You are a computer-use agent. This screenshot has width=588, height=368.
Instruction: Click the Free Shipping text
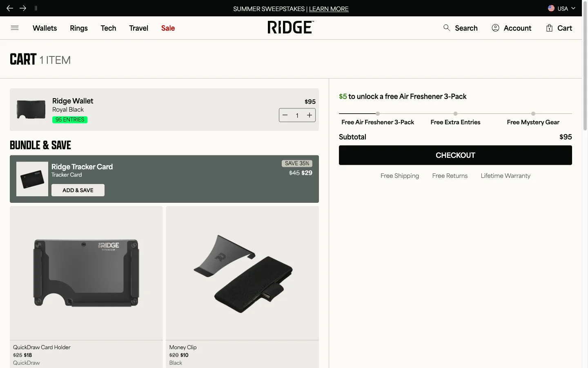coord(400,176)
